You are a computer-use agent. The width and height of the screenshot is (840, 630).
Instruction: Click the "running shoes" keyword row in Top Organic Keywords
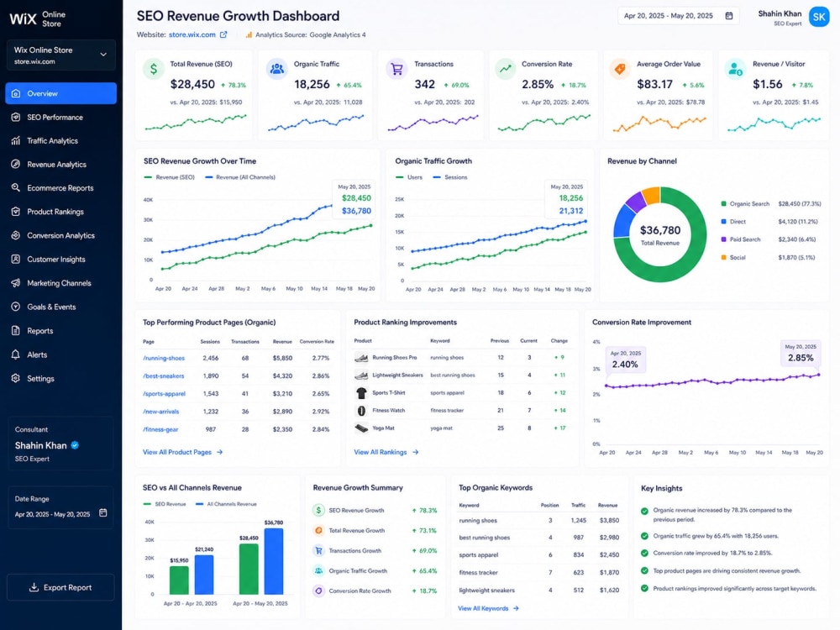539,520
